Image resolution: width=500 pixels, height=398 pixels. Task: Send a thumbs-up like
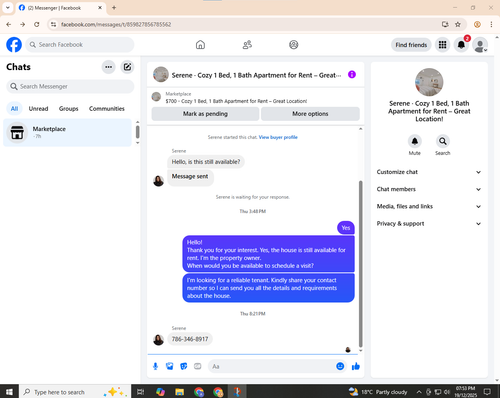click(x=356, y=366)
